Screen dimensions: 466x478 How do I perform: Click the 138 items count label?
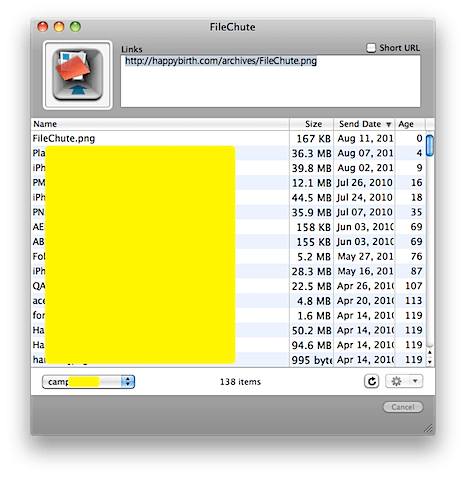pos(240,382)
